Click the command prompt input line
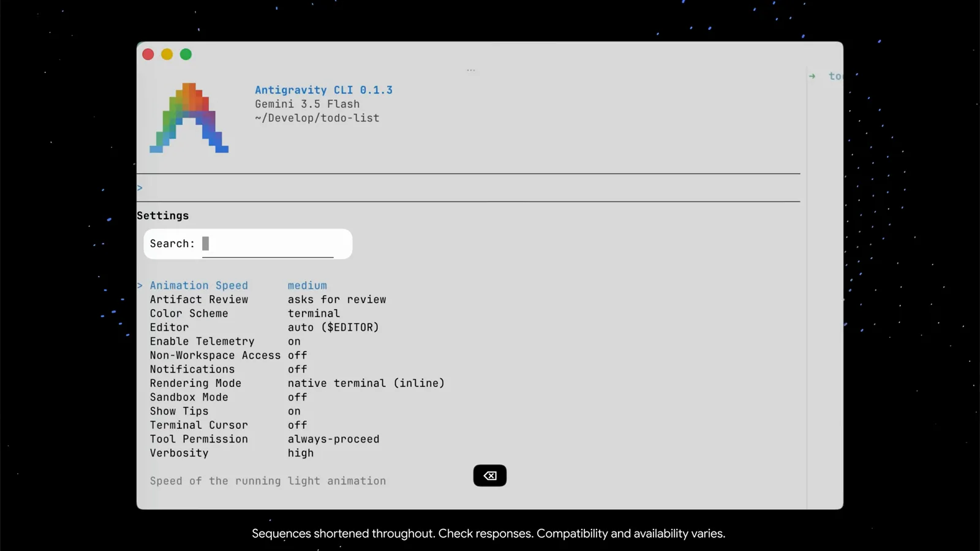Screen dimensions: 980x551 pyautogui.click(x=469, y=188)
